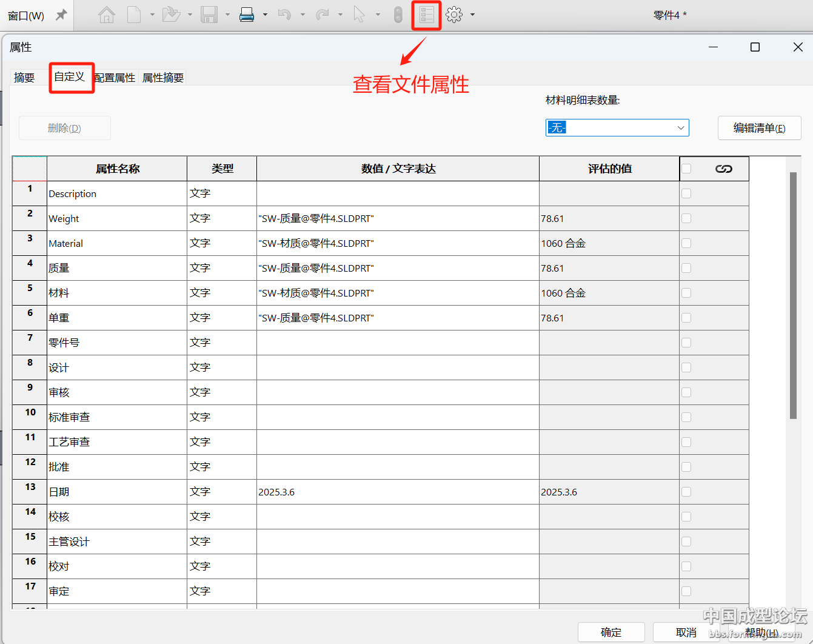
Task: Click the traffic light rebuild icon
Action: click(x=398, y=15)
